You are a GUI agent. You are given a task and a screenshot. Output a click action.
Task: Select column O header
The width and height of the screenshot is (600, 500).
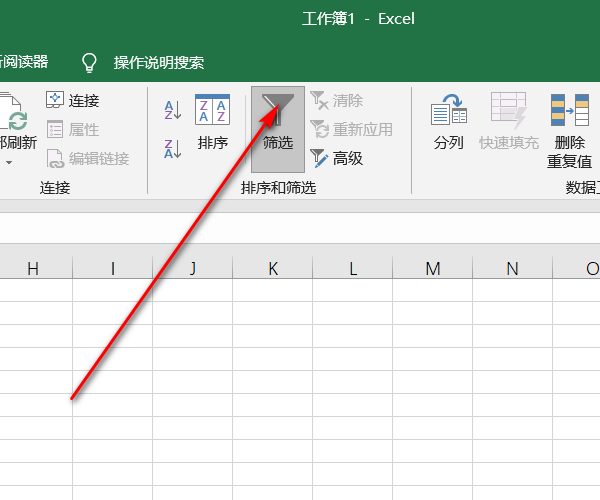(576, 269)
